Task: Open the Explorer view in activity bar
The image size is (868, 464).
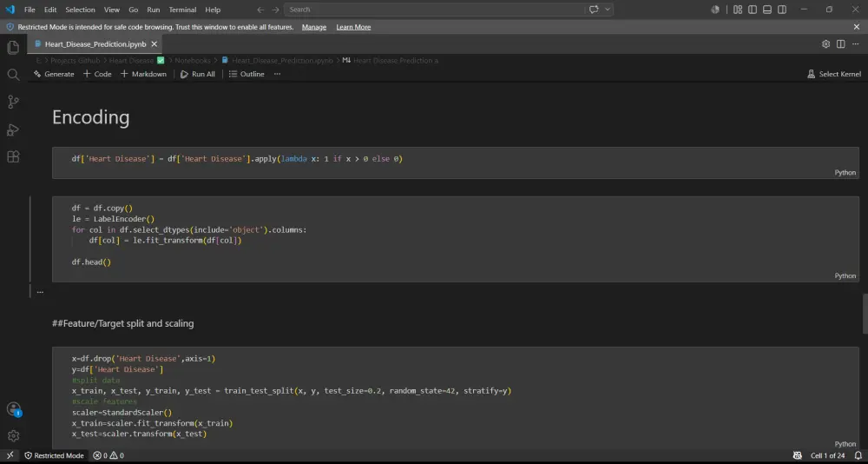Action: [x=13, y=48]
